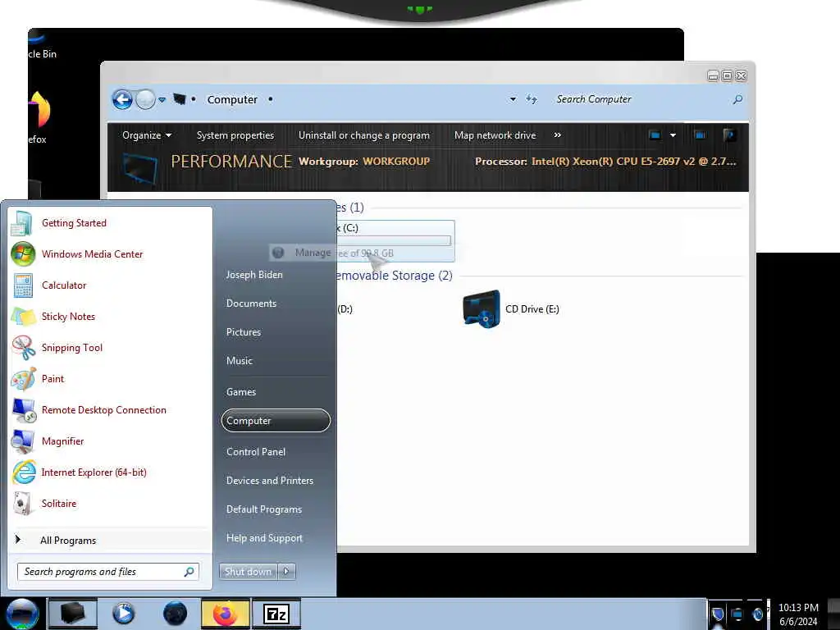Go back in Computer window
840x630 pixels.
[x=122, y=99]
